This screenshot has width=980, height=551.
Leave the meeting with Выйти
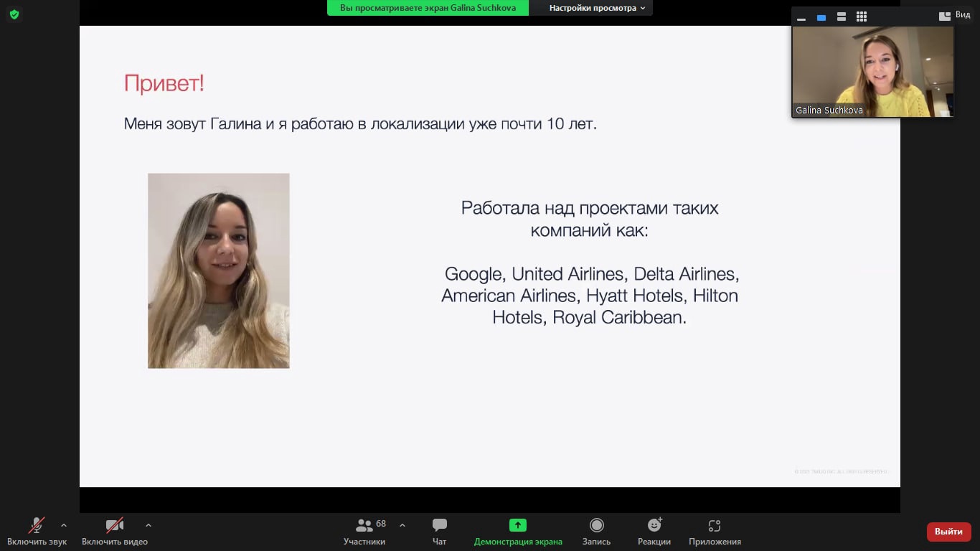pos(948,532)
